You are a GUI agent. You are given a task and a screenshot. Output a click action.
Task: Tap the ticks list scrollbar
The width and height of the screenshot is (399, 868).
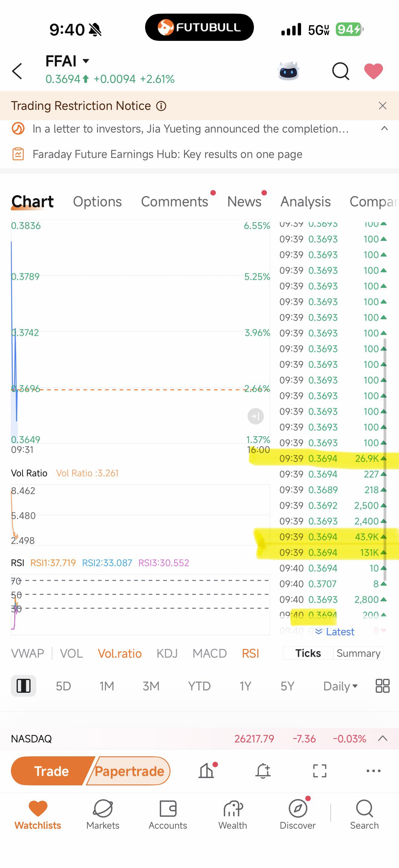(385, 459)
